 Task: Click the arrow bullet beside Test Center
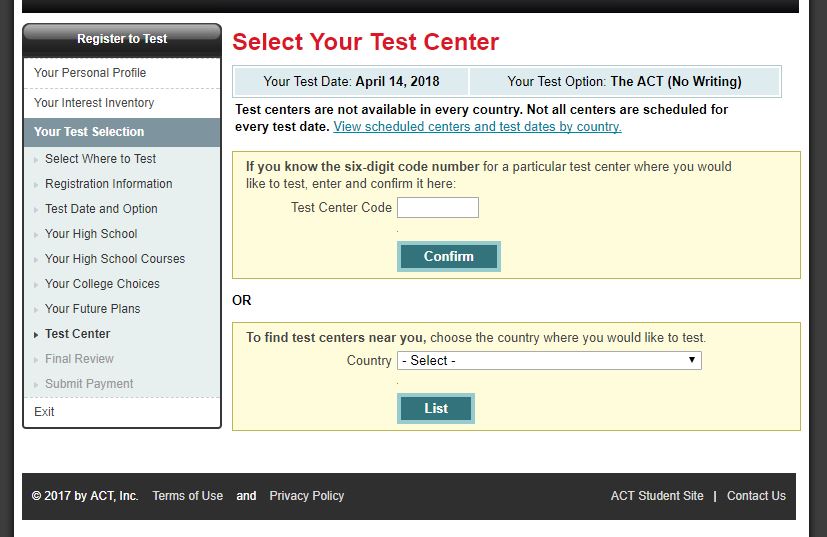tap(36, 335)
